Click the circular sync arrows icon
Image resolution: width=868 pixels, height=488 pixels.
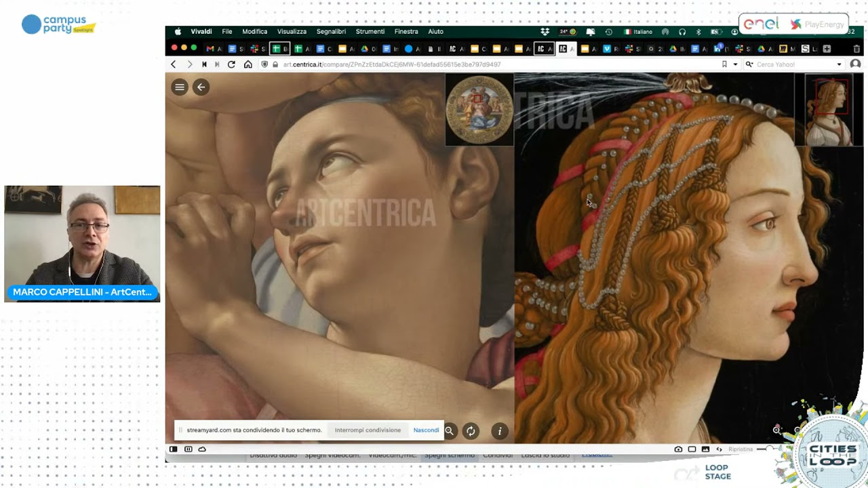(471, 431)
